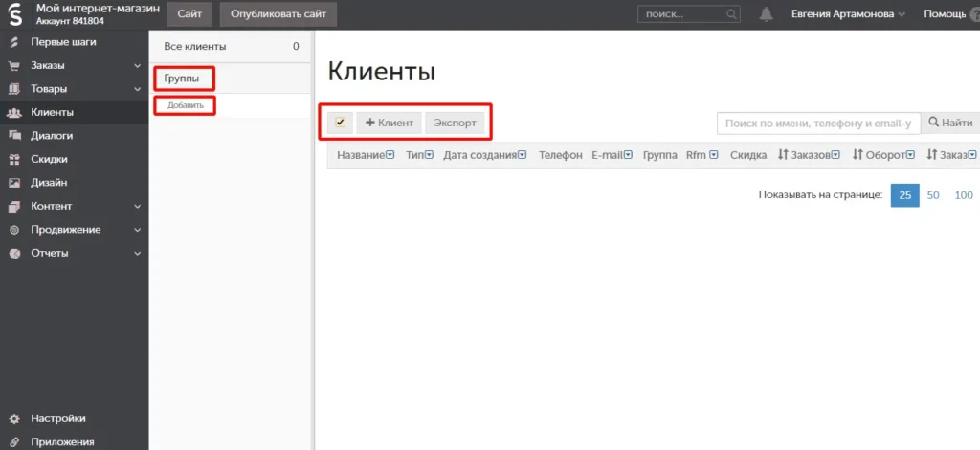Screen dimensions: 980x450
Task: Click the Отчеты pie chart icon
Action: click(13, 253)
